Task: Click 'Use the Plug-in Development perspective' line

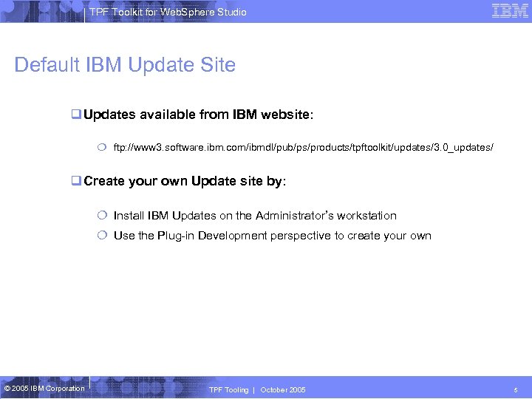Action: point(273,236)
